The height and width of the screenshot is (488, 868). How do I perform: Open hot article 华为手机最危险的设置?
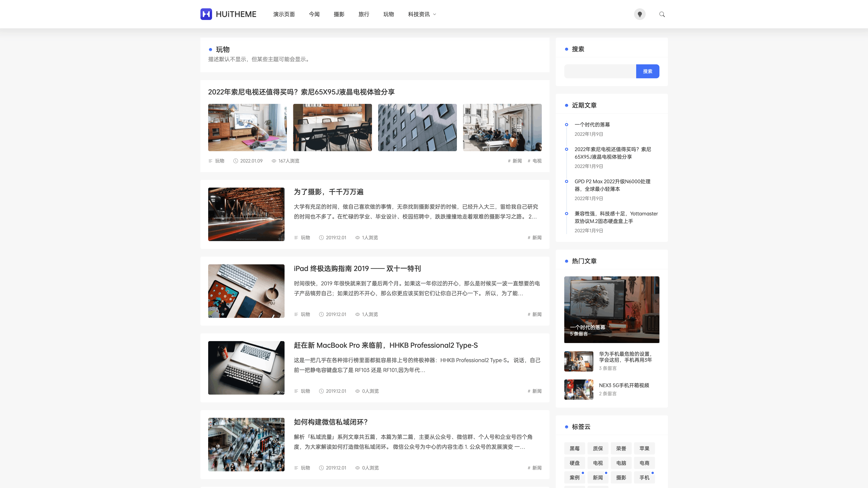[x=625, y=357]
